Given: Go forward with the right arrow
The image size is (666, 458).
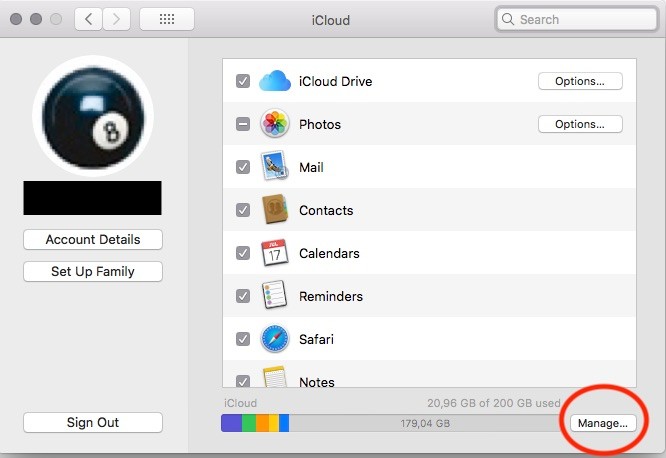Looking at the screenshot, I should [116, 19].
